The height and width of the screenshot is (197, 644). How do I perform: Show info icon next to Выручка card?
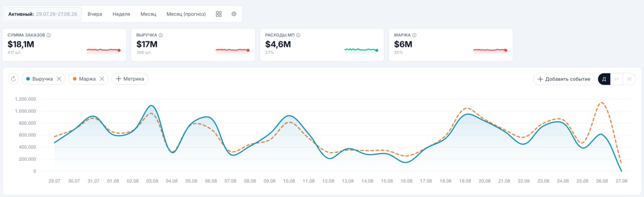pyautogui.click(x=160, y=35)
